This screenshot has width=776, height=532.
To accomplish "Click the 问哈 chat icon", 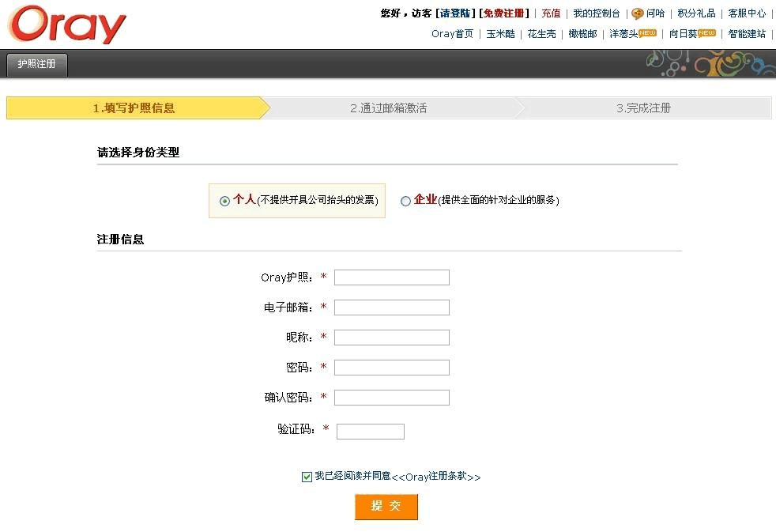I will pos(638,13).
